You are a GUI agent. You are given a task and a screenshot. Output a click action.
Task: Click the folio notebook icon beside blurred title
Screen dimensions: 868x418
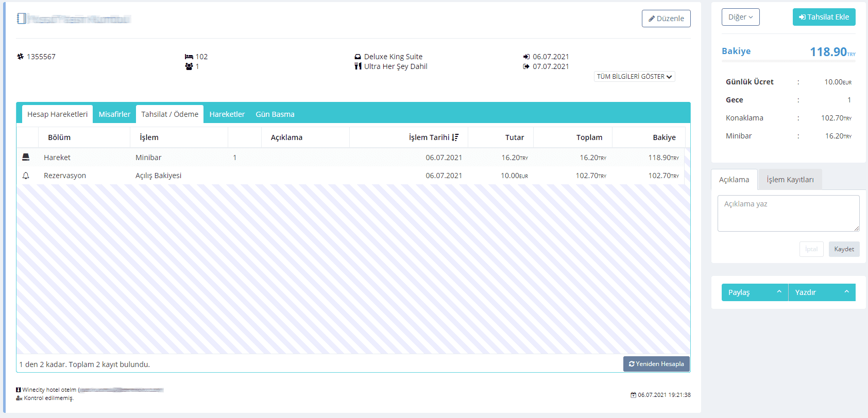[21, 19]
